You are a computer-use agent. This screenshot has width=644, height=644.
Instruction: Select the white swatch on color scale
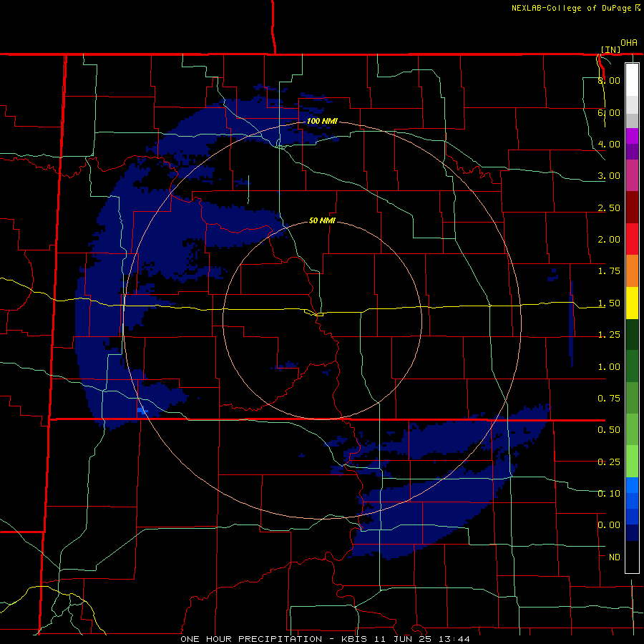coord(632,80)
